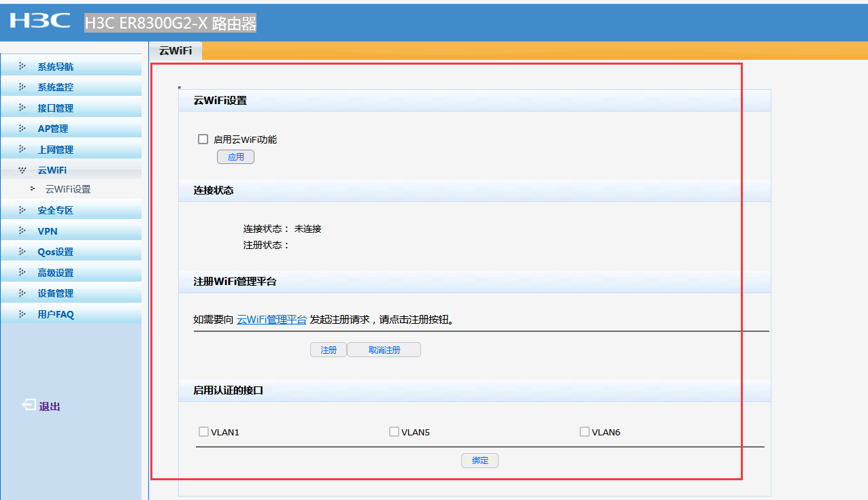Open the 用户FAQ menu
The width and height of the screenshot is (868, 500).
[x=71, y=314]
